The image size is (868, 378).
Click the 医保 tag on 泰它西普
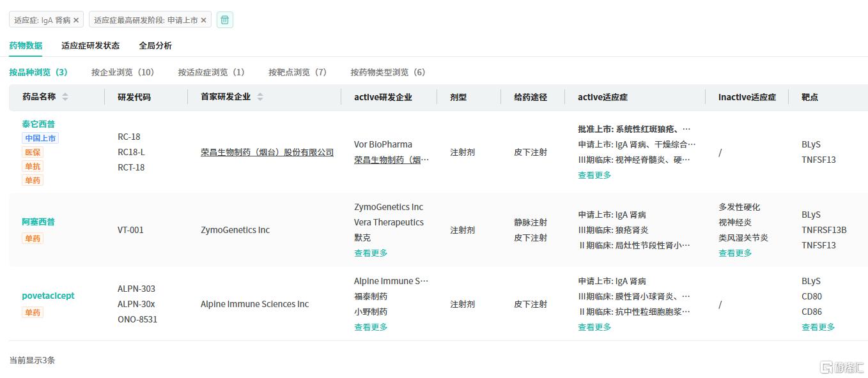coord(33,152)
